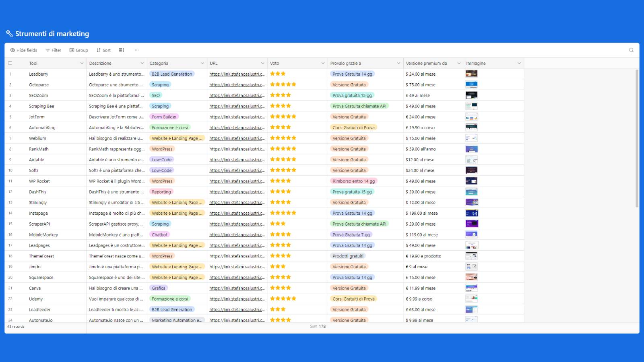Click the star rating in Weblium row
Image resolution: width=644 pixels, height=362 pixels.
point(283,138)
